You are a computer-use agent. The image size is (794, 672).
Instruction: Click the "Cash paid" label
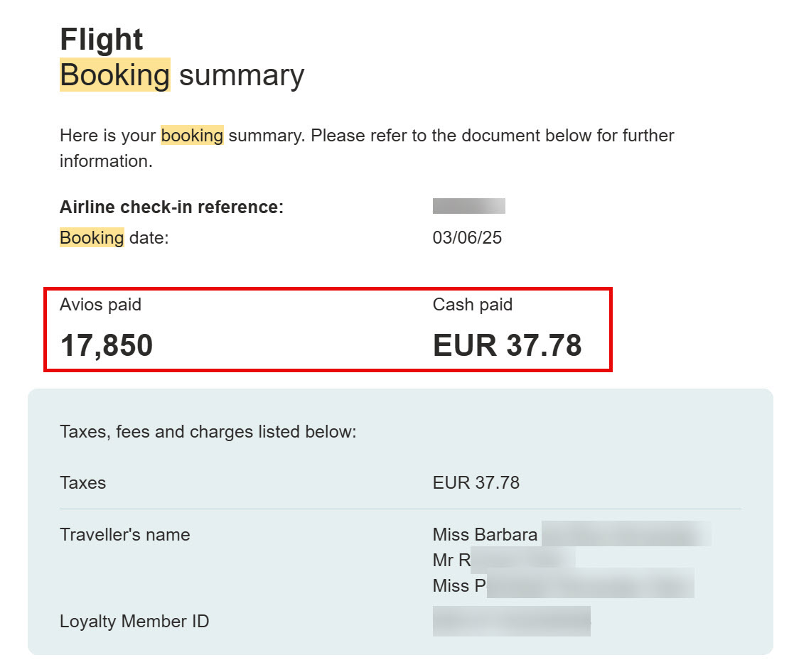click(x=472, y=305)
